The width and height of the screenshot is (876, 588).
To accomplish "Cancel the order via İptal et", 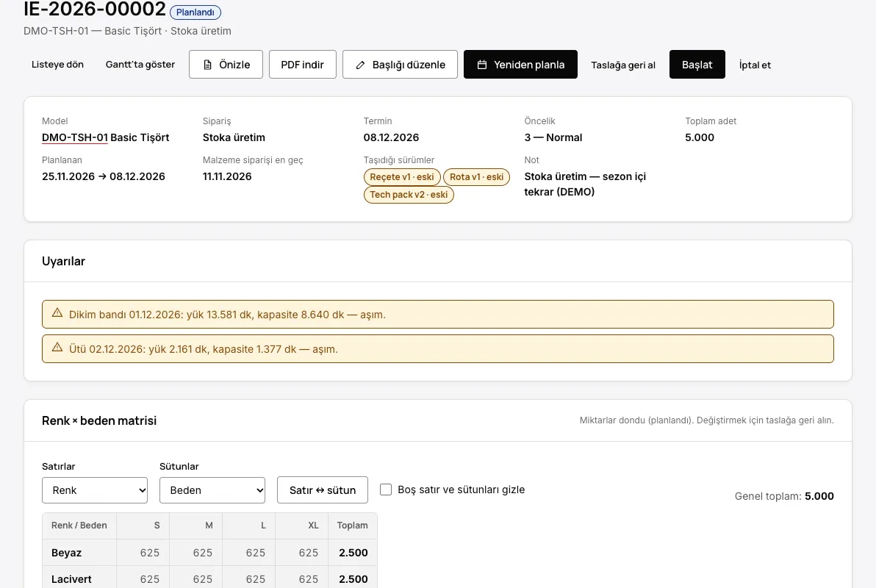I will tap(755, 65).
